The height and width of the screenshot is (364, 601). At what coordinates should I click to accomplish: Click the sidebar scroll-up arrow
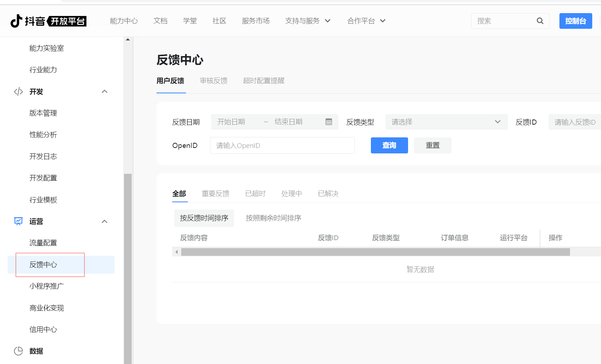(x=128, y=39)
